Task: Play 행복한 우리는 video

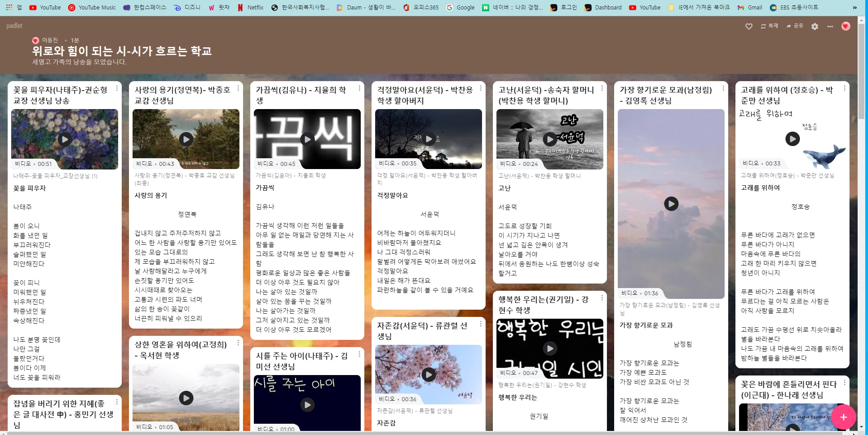Action: click(550, 348)
